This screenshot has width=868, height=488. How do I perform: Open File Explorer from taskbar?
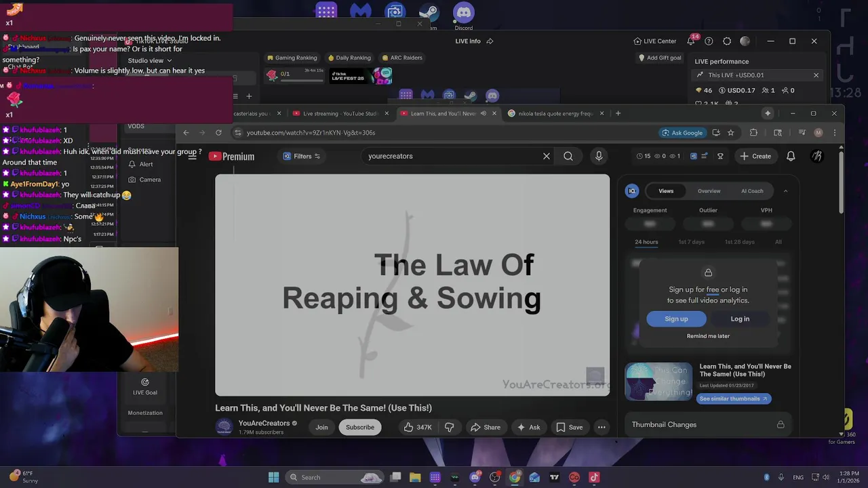point(415,477)
